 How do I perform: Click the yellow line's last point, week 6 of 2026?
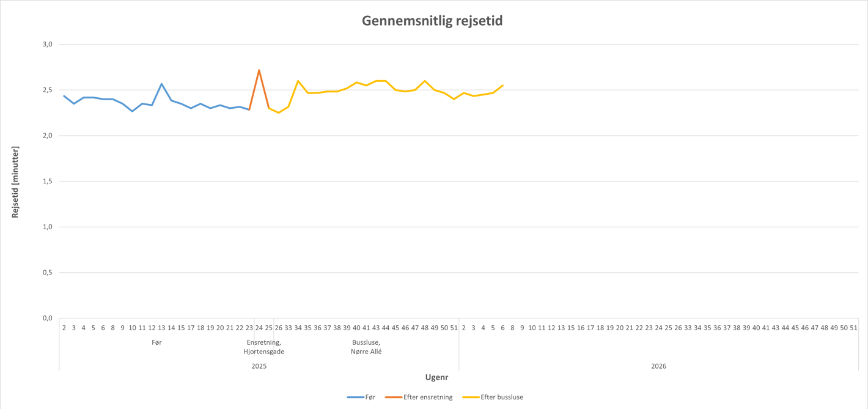click(502, 86)
